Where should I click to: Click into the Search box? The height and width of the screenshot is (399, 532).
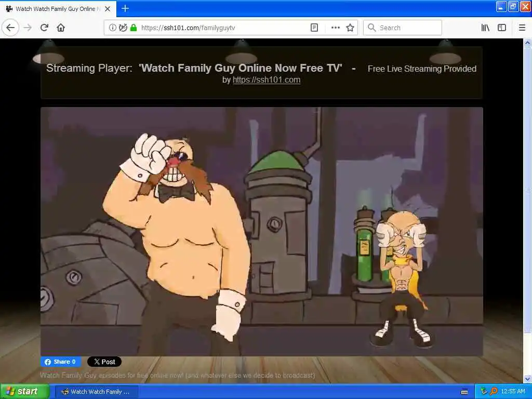403,28
